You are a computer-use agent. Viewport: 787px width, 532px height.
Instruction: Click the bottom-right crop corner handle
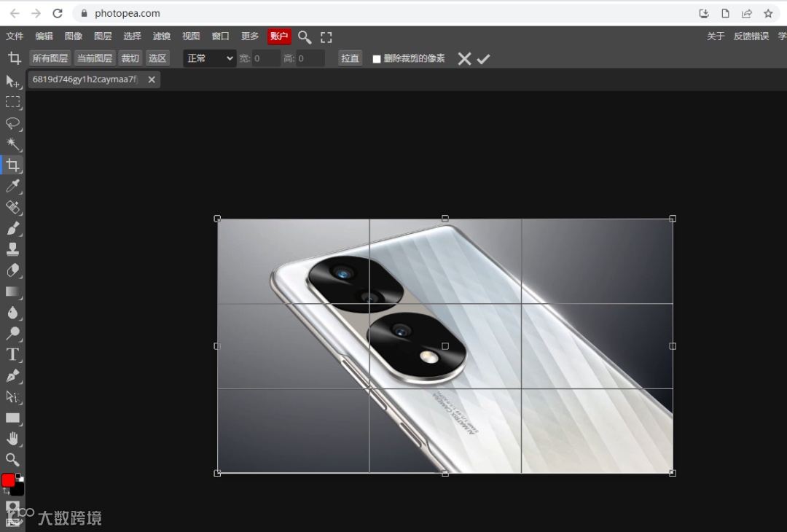click(673, 473)
